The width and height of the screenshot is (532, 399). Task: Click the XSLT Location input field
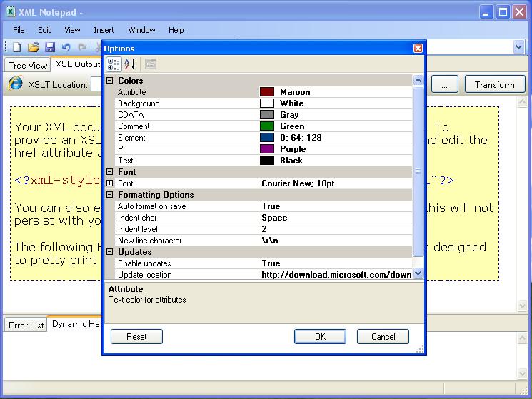click(96, 84)
